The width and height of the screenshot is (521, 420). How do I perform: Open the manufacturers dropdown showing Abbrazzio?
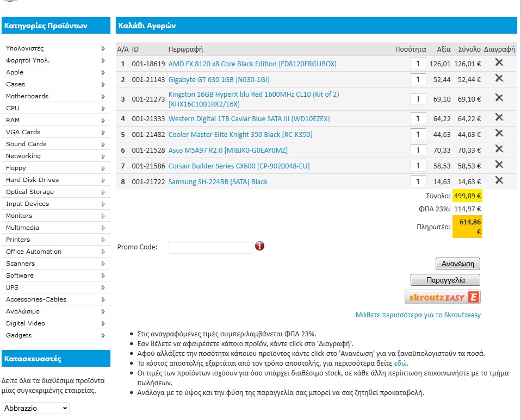coord(36,408)
